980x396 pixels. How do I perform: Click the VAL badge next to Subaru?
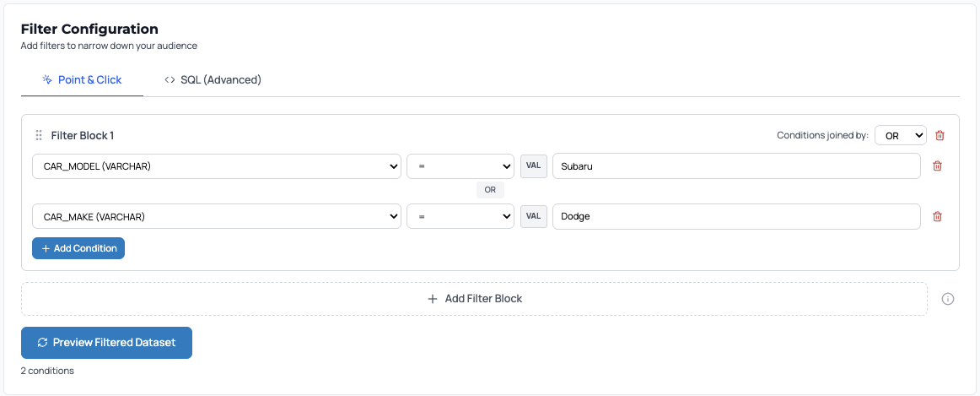coord(533,166)
